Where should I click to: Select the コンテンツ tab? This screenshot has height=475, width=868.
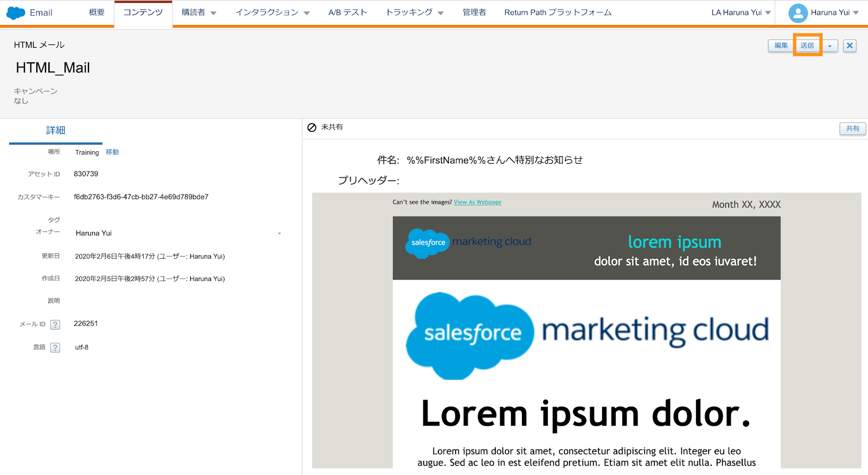pos(143,12)
